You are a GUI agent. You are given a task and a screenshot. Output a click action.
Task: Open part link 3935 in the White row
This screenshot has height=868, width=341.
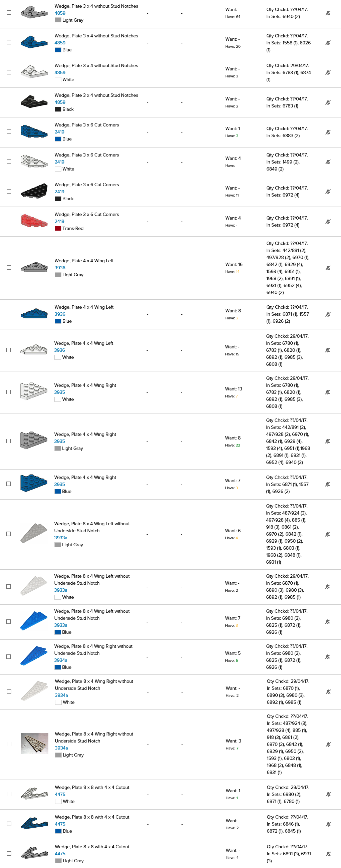(x=59, y=392)
